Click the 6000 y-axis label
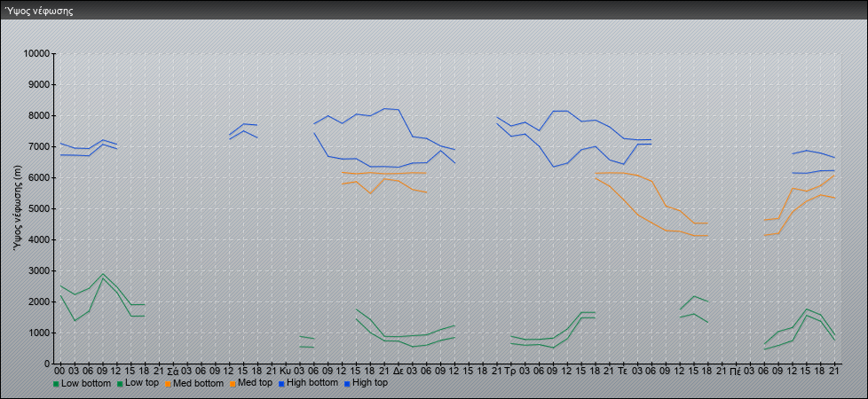The image size is (868, 399). point(39,177)
